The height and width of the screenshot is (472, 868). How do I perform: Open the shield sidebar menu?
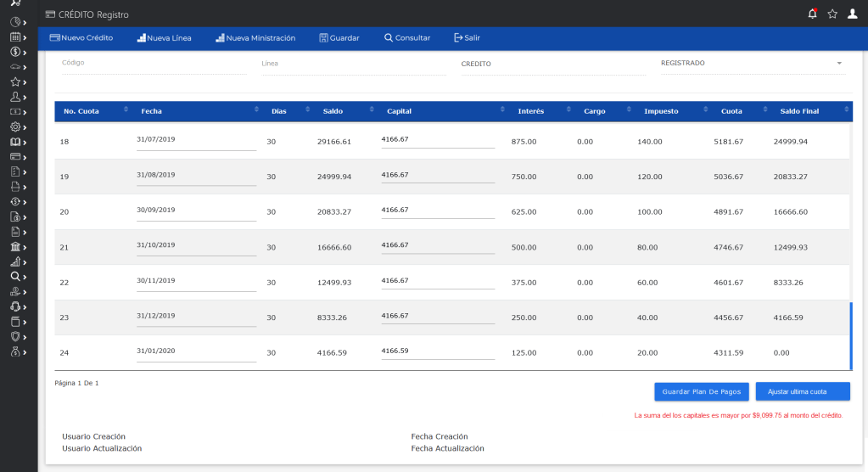click(x=15, y=336)
